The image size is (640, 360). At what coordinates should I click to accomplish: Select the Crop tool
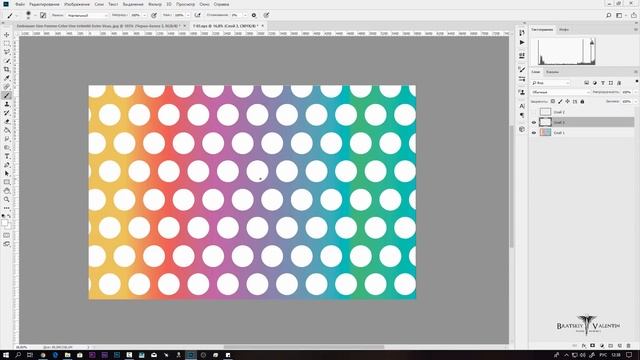7,69
